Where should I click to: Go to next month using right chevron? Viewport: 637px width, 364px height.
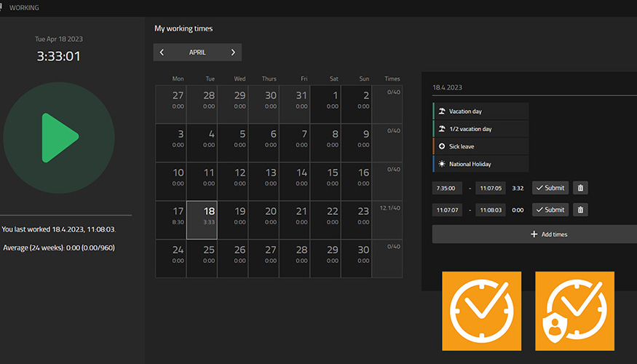coord(233,52)
